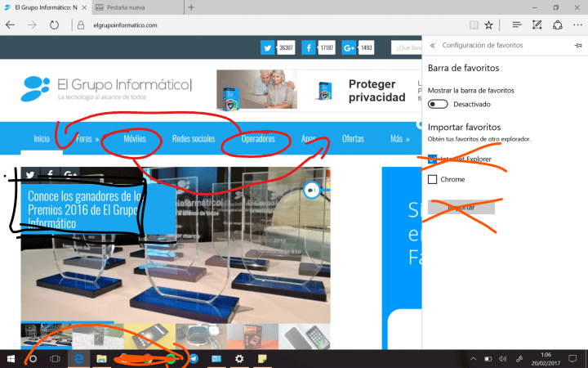
Task: Open the Share icon in Edge toolbar
Action: pyautogui.click(x=558, y=25)
